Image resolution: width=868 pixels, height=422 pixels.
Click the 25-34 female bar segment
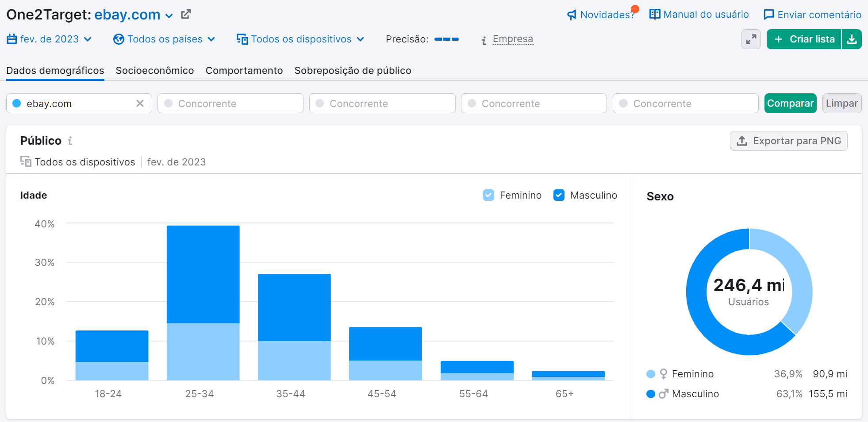[x=203, y=352]
